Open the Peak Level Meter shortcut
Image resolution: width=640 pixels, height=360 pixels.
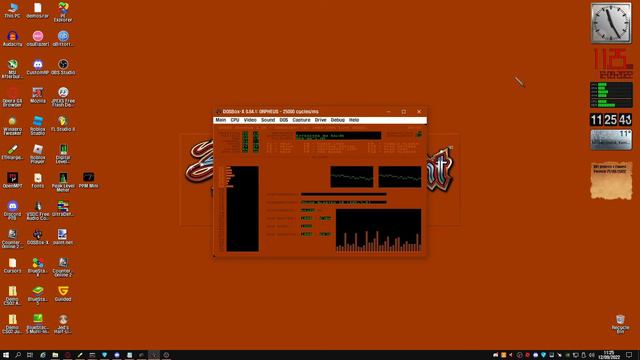pos(63,182)
